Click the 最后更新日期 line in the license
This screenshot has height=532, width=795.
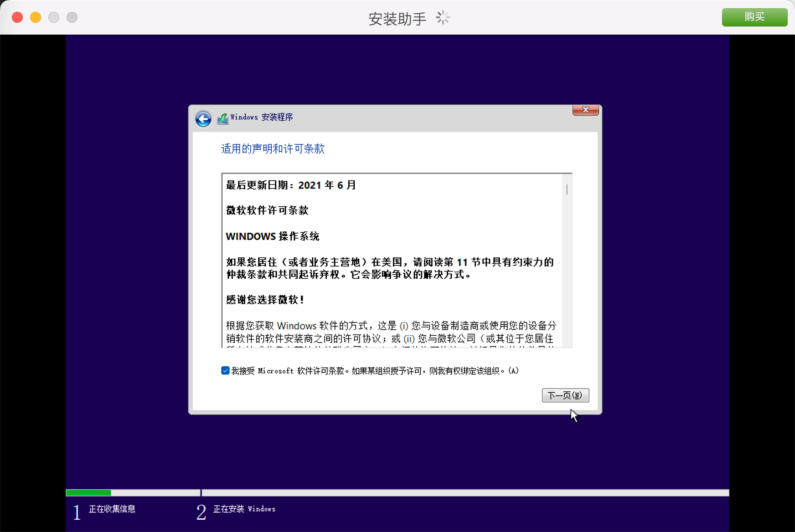coord(291,185)
